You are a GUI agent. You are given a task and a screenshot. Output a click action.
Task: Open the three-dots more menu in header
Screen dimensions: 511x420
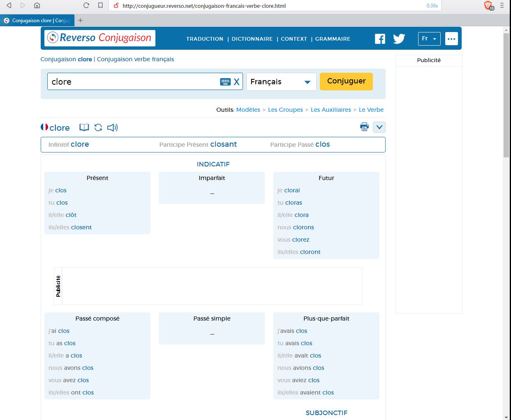451,39
